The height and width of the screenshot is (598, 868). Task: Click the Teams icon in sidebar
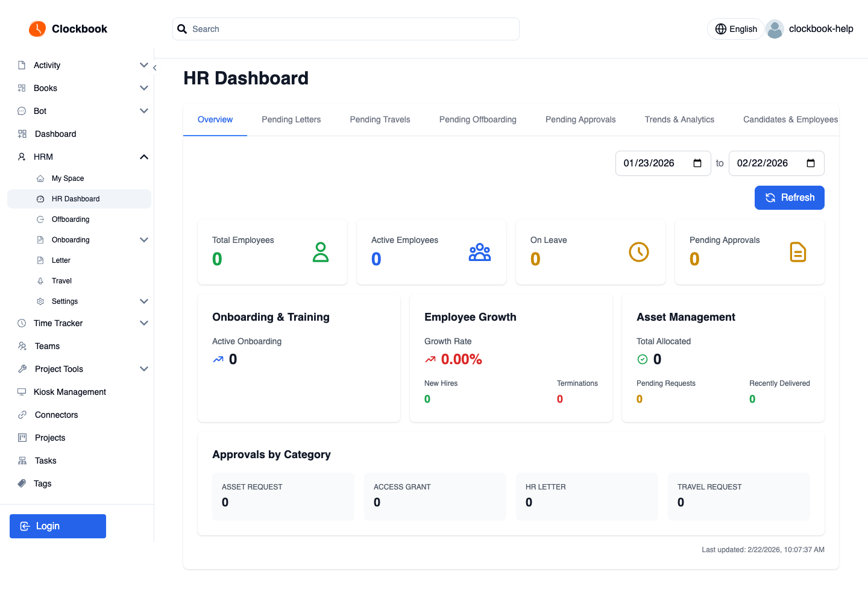(x=22, y=346)
